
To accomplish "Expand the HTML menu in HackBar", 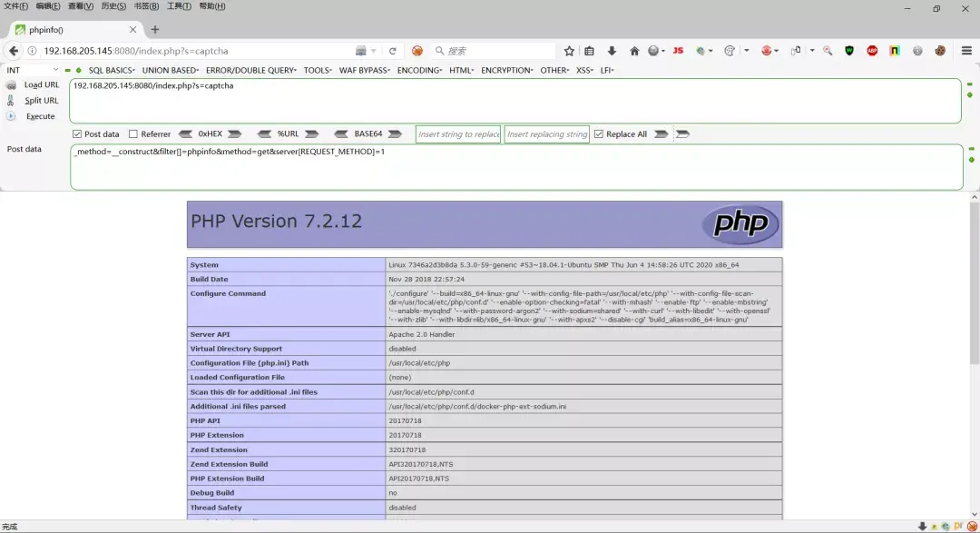I will click(461, 70).
